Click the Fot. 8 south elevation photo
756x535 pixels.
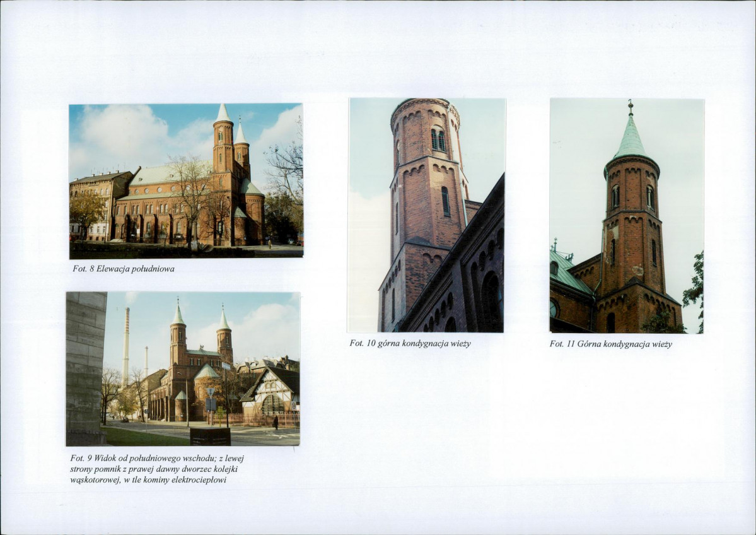click(186, 181)
